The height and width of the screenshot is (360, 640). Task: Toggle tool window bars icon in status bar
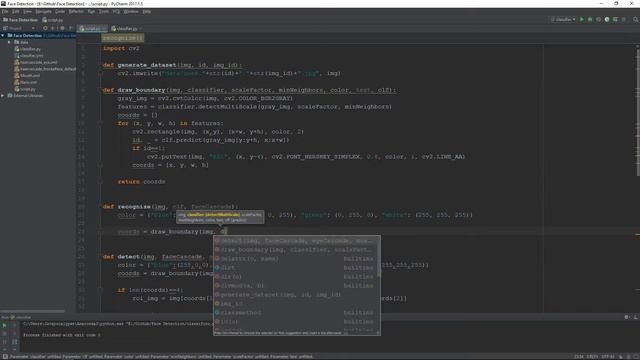(x=4, y=357)
